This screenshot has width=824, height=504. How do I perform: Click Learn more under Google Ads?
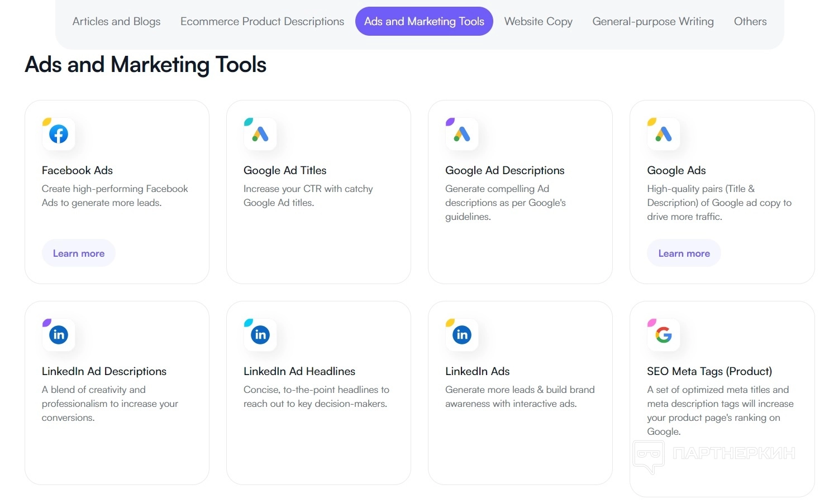click(684, 253)
